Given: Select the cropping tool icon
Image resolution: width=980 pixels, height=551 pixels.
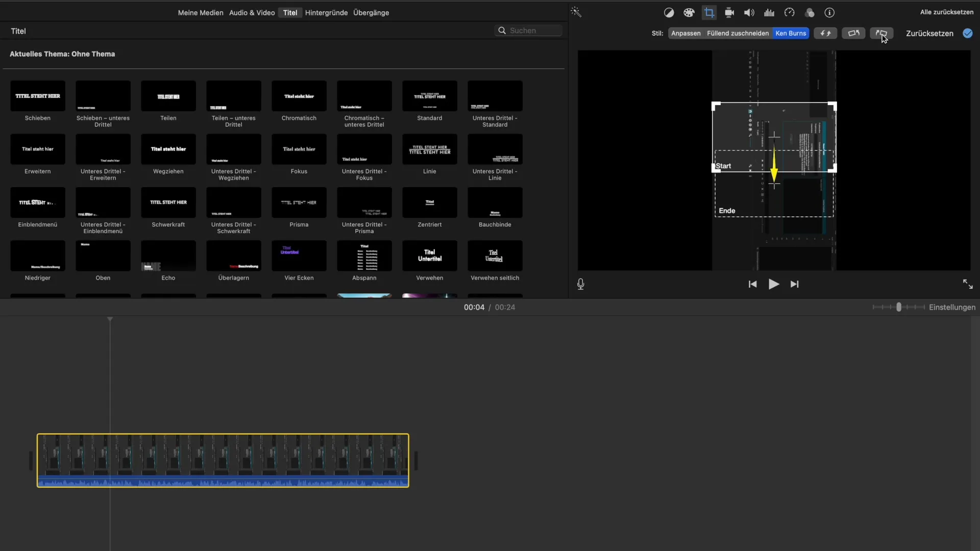Looking at the screenshot, I should (x=709, y=13).
